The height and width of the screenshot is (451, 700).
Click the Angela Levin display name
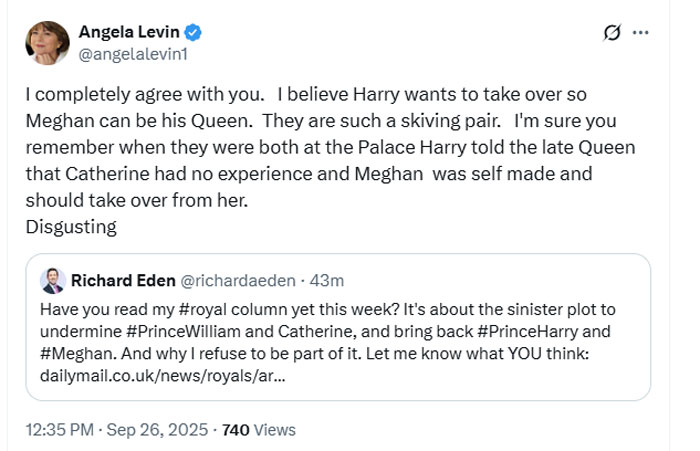click(129, 32)
